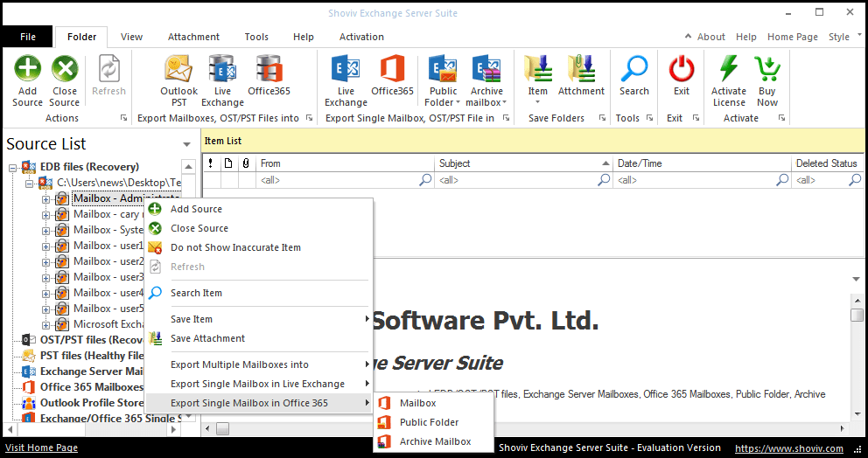868x458 pixels.
Task: Click the Save Folders Item icon
Action: 537,68
